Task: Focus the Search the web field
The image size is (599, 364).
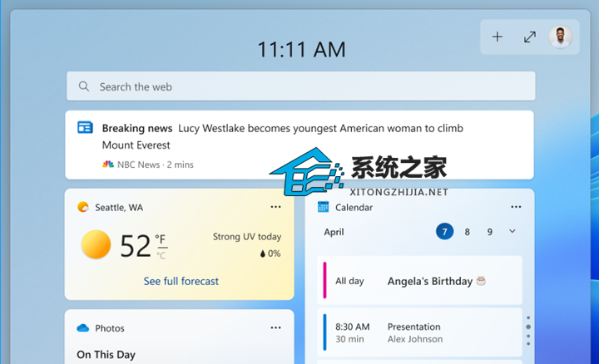Action: click(300, 86)
